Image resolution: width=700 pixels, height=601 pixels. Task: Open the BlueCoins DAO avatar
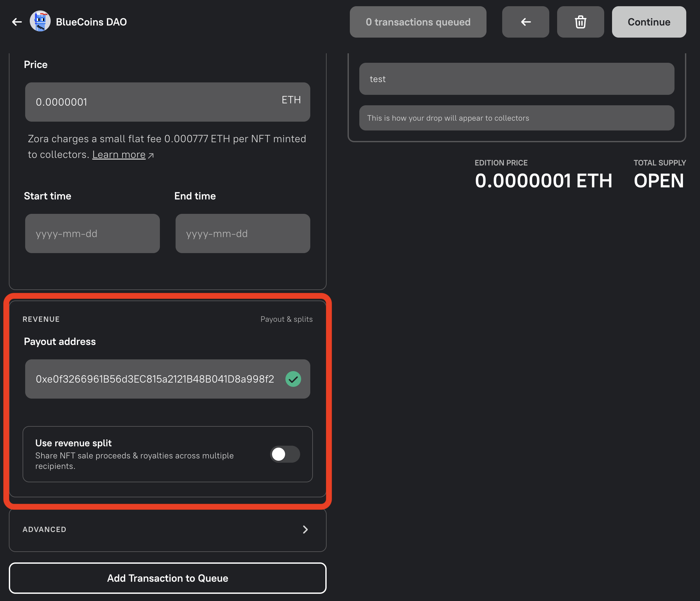point(40,21)
